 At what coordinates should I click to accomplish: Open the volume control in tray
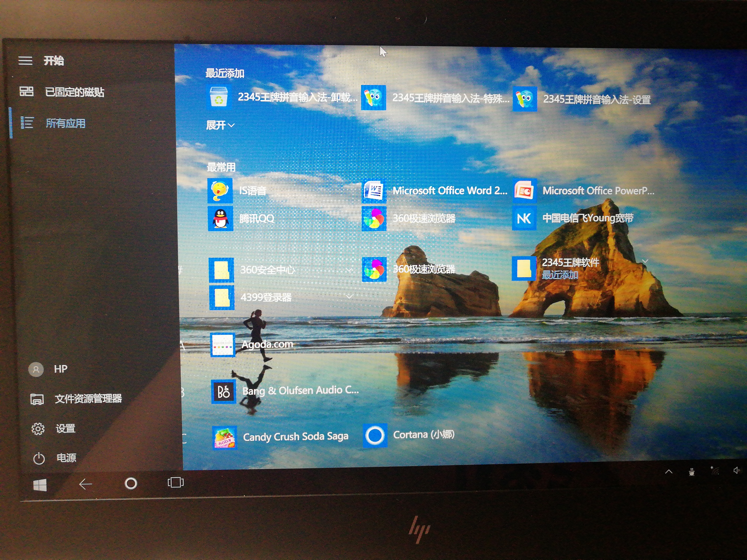(x=736, y=470)
